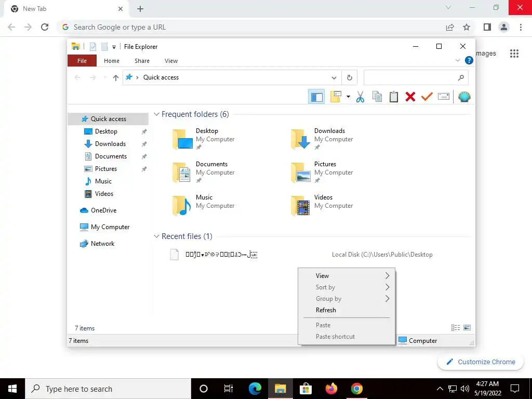Collapse the Frequent folders group
The image size is (532, 399).
156,114
